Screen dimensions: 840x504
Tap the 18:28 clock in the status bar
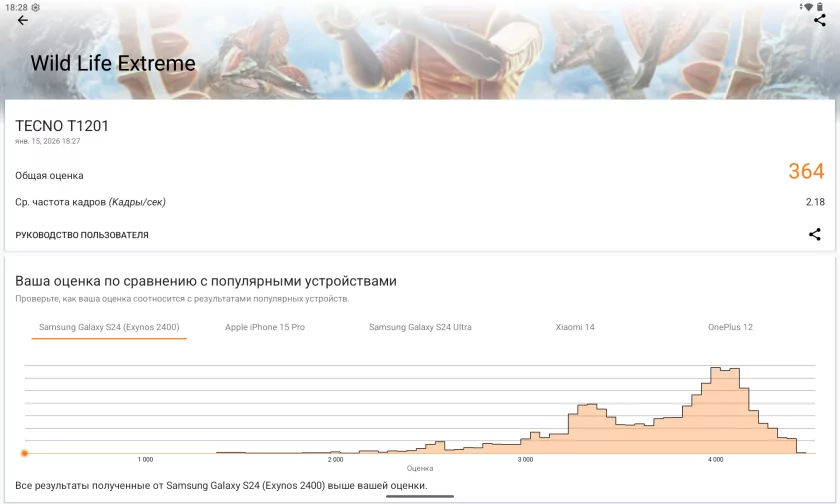[16, 7]
